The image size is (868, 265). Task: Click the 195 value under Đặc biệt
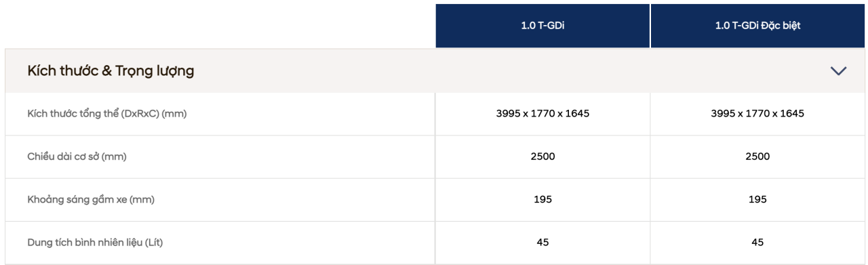[757, 199]
